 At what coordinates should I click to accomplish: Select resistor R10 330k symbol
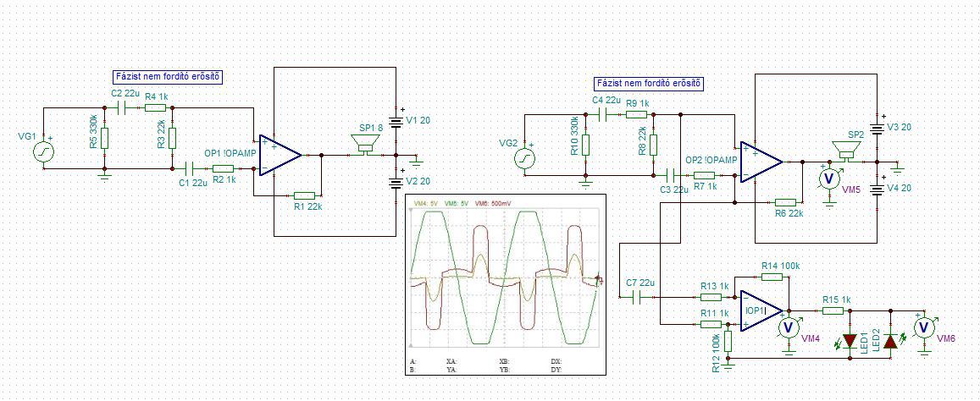click(585, 145)
